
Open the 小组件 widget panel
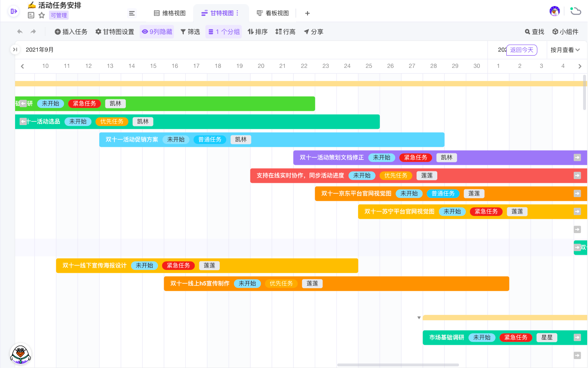565,31
